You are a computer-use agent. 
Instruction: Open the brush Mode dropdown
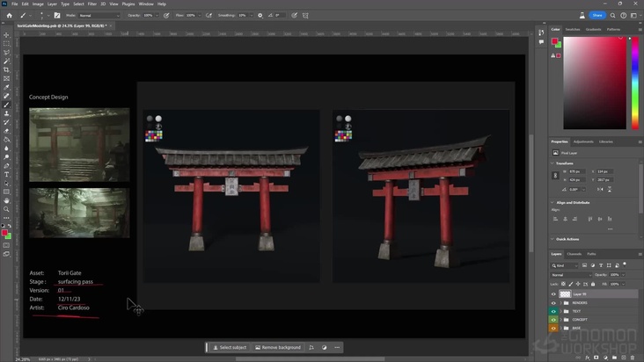pyautogui.click(x=99, y=16)
